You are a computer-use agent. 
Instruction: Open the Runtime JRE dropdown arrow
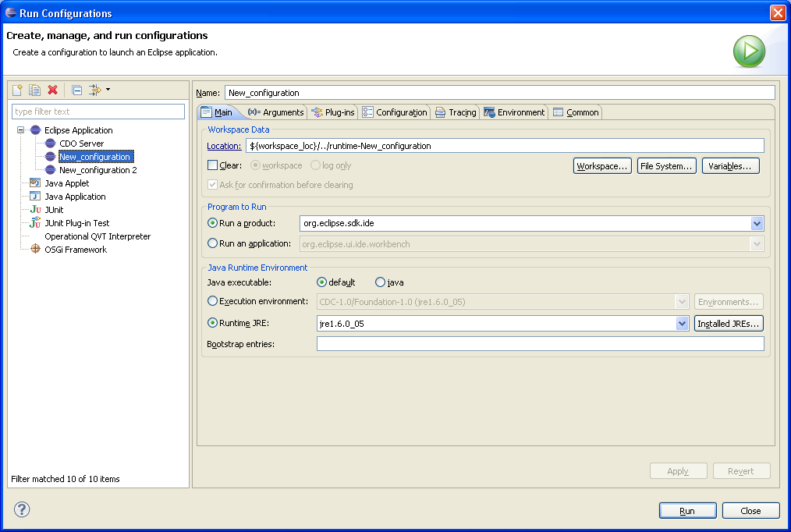[682, 323]
